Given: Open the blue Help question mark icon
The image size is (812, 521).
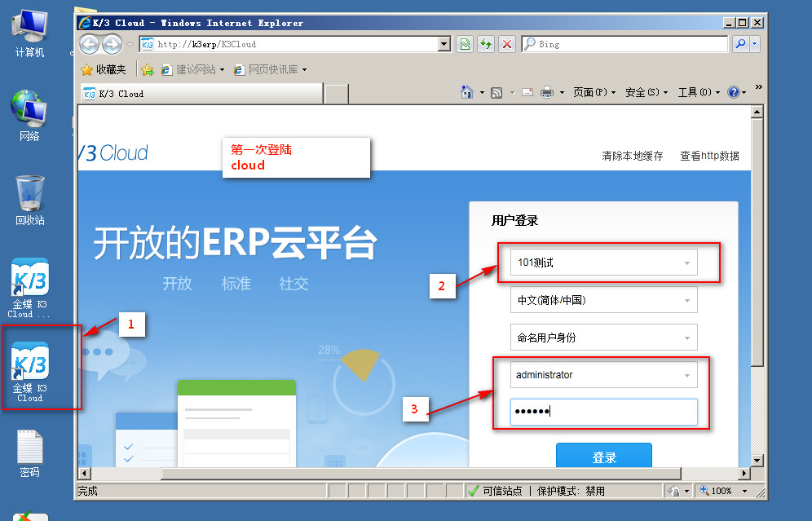Looking at the screenshot, I should click(733, 92).
